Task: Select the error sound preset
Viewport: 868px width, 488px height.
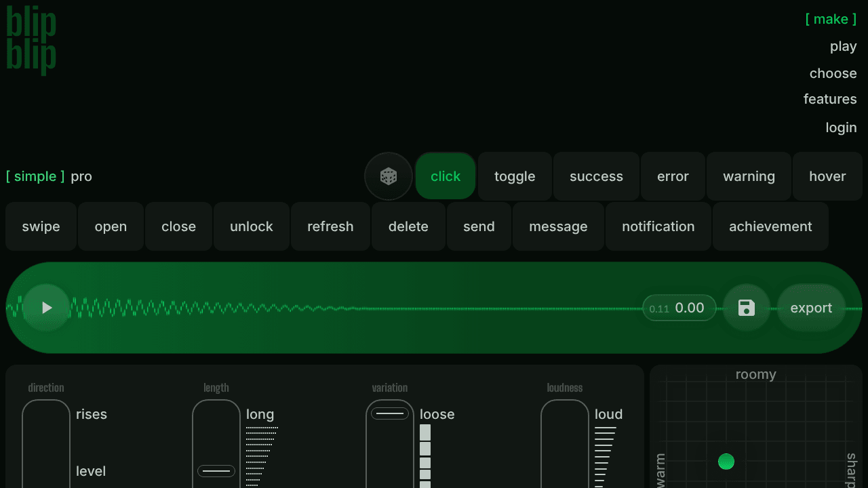Action: [x=673, y=176]
